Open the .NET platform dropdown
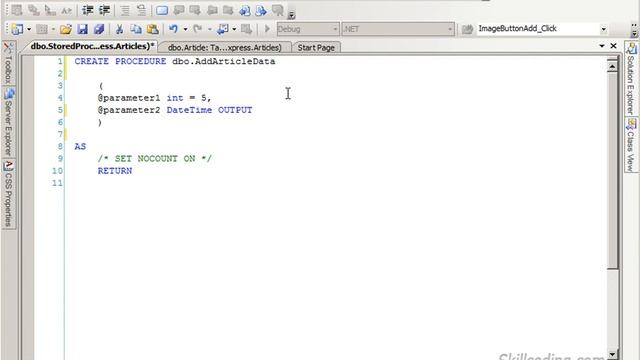The image size is (640, 360). pos(398,29)
